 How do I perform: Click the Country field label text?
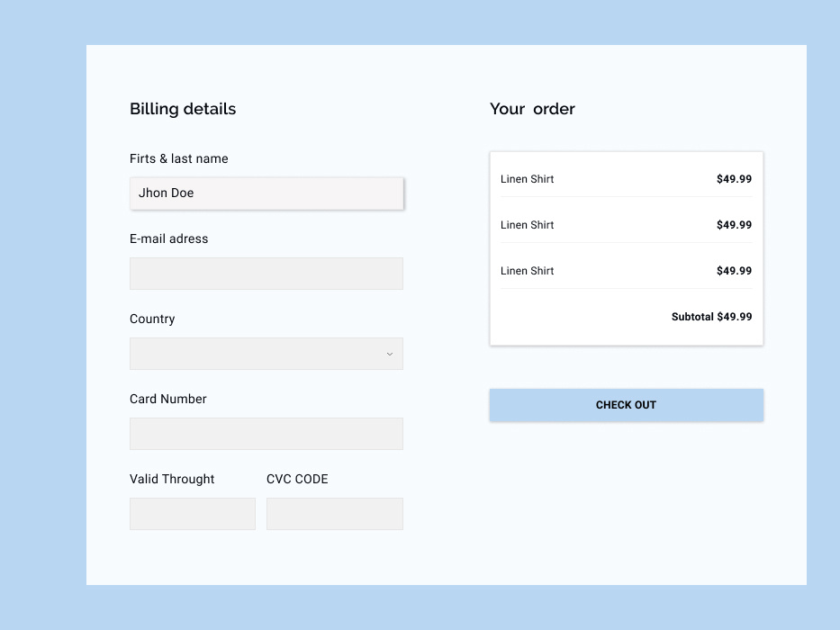[x=152, y=319]
